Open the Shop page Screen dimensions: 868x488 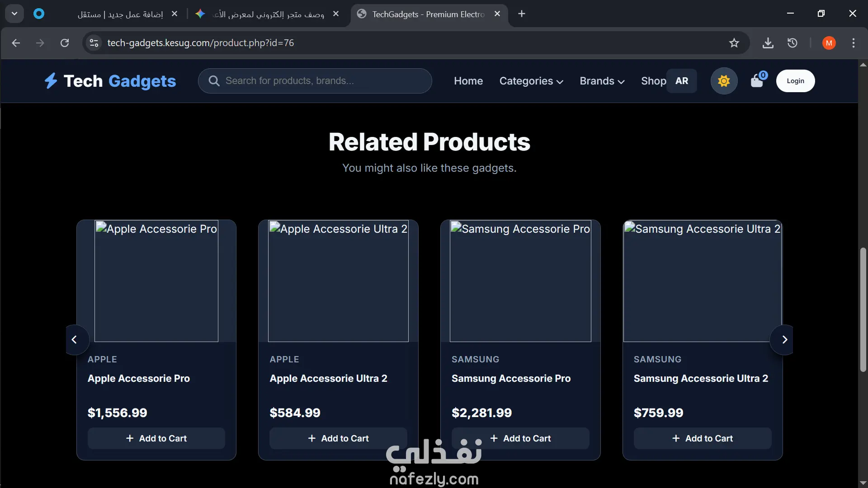653,81
